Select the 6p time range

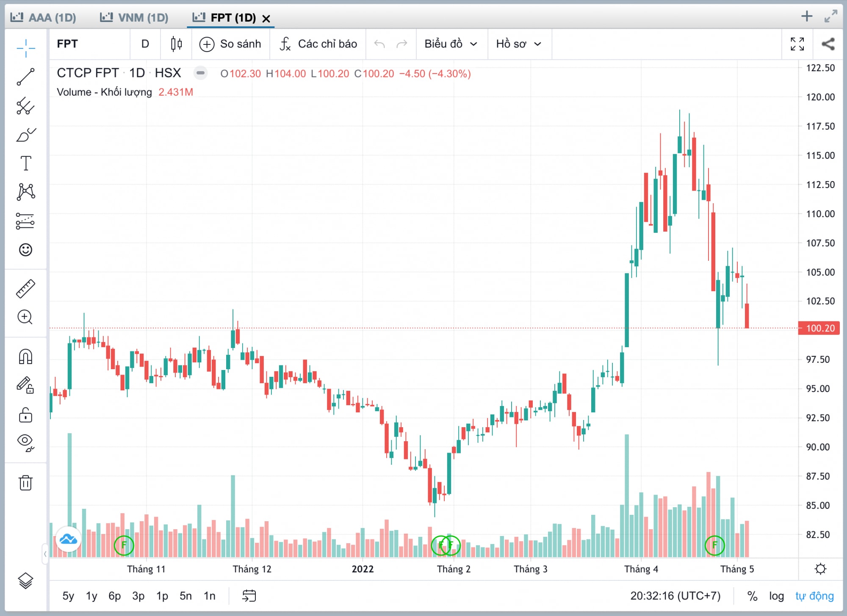tap(115, 596)
